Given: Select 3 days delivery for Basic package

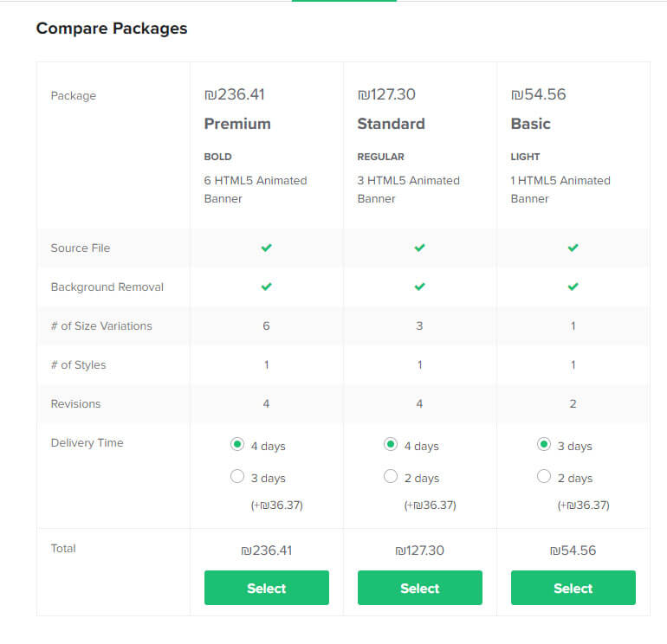Looking at the screenshot, I should [x=544, y=445].
